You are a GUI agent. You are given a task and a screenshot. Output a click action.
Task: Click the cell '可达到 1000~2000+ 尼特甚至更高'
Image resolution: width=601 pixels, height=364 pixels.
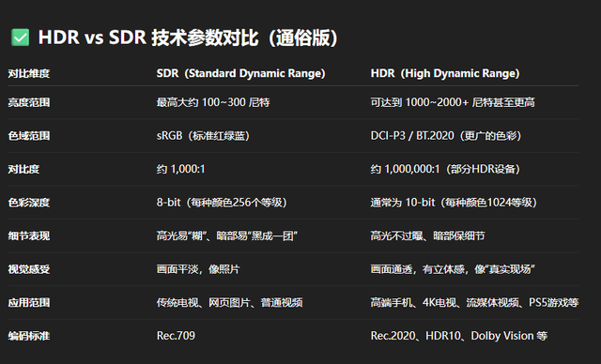pyautogui.click(x=453, y=102)
